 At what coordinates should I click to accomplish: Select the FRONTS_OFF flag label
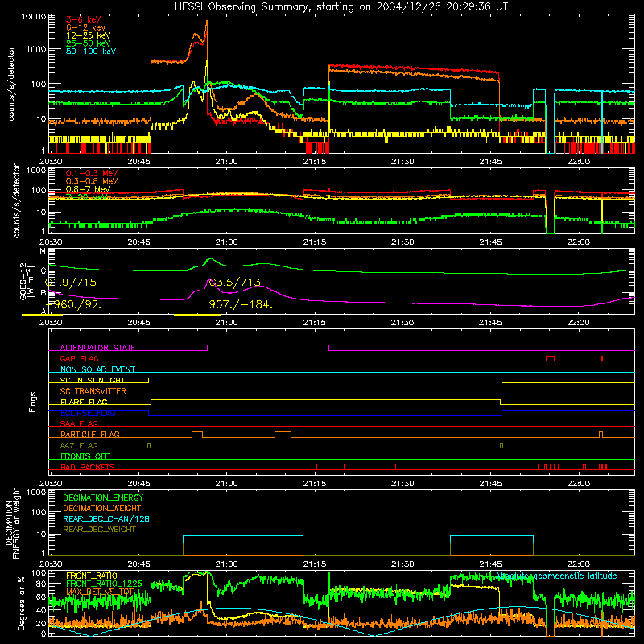pos(85,456)
